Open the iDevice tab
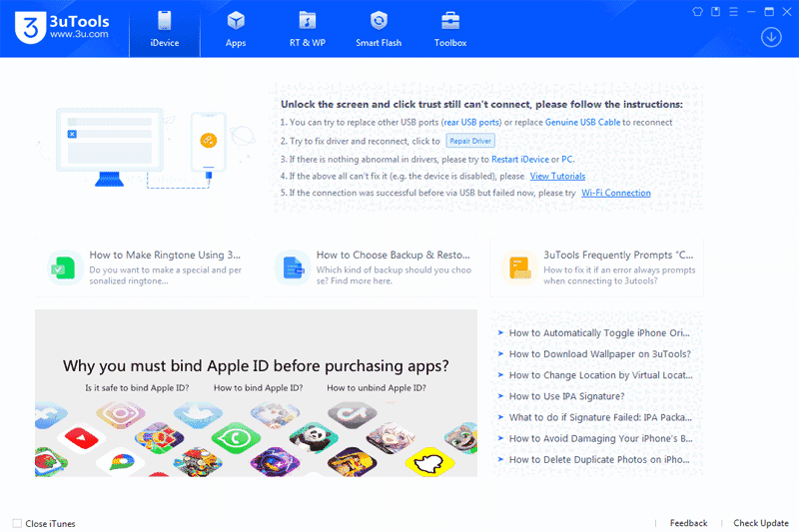This screenshot has width=799, height=532. point(165,29)
